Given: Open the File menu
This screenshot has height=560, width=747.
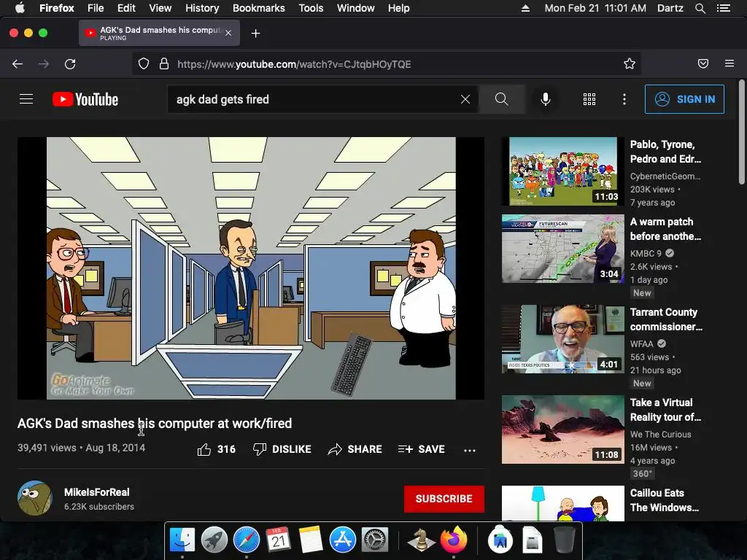Looking at the screenshot, I should tap(96, 8).
